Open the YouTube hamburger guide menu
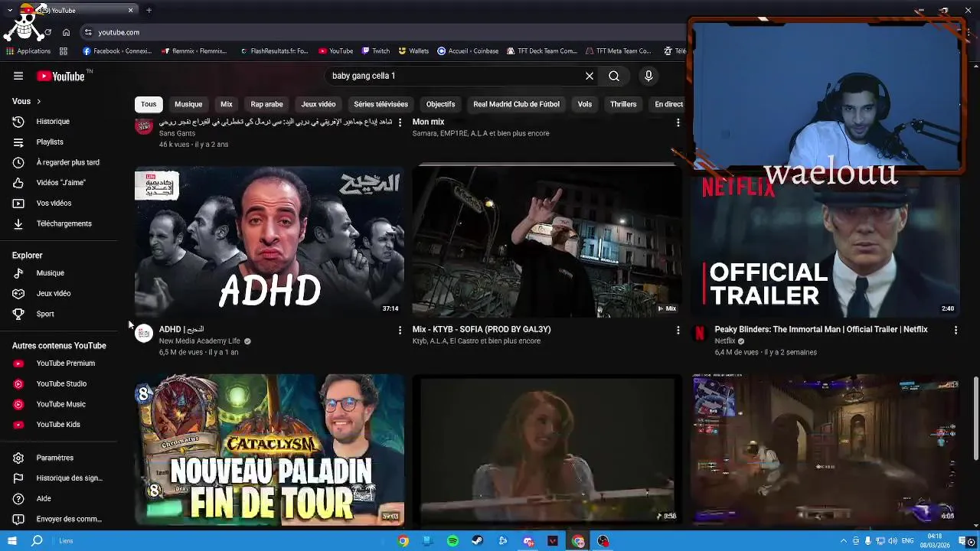Screen dimensions: 980x551 18,76
